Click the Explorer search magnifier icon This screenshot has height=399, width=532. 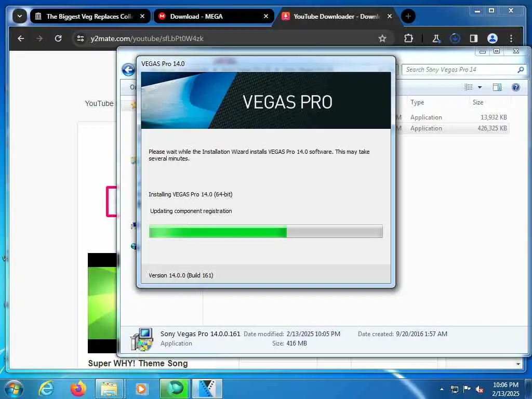pyautogui.click(x=521, y=70)
